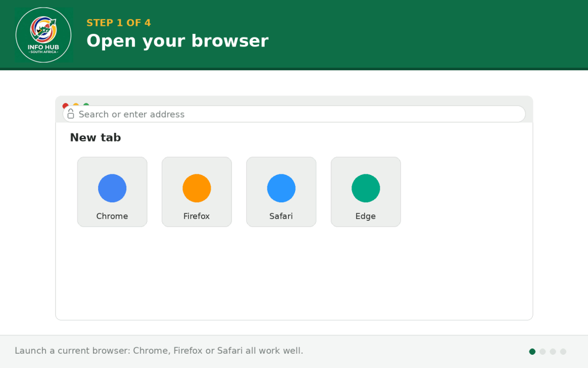Open the Safari browser tile
The image size is (588, 368).
point(281,192)
